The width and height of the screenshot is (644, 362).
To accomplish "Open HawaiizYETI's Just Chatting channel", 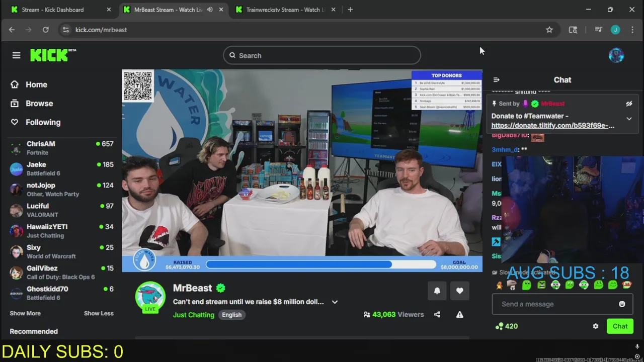I will point(61,231).
